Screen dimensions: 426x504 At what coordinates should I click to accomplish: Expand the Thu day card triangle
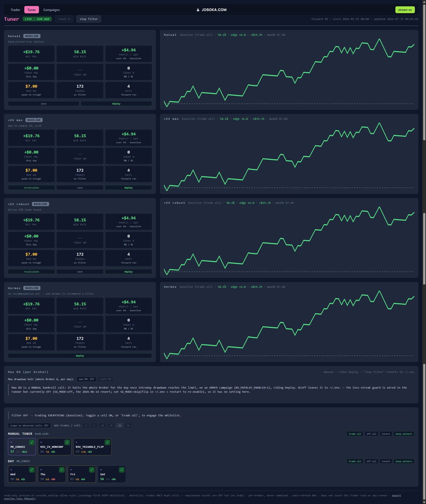point(41,470)
